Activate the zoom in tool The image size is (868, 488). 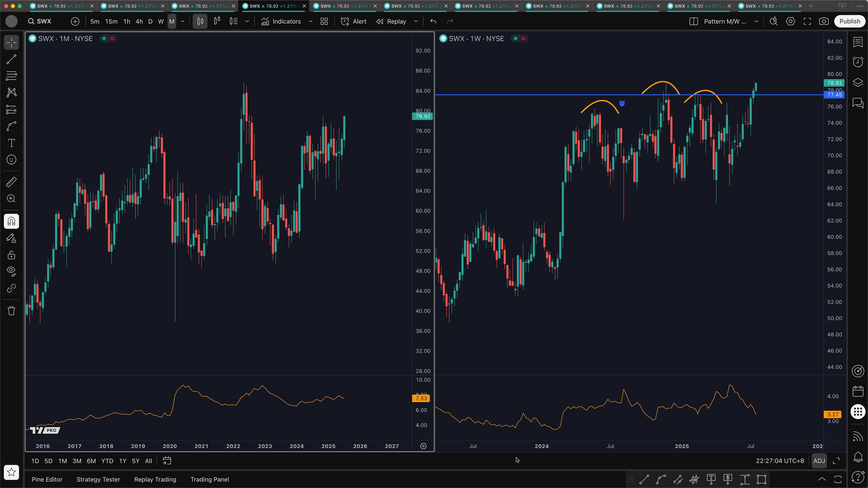12,199
